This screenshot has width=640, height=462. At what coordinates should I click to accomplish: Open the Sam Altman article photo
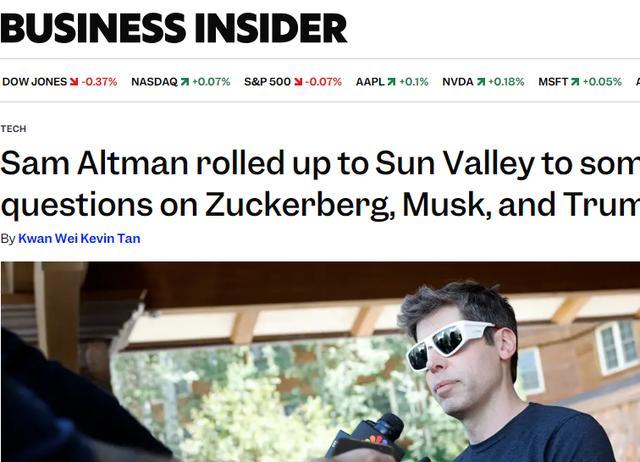coord(320,362)
